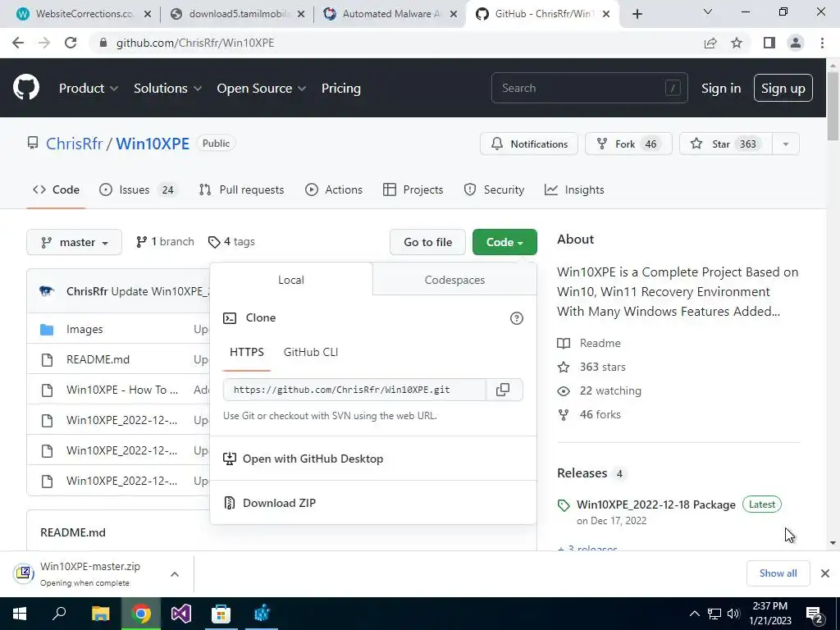Screen dimensions: 840x630
Task: Select the Local tab
Action: (291, 280)
